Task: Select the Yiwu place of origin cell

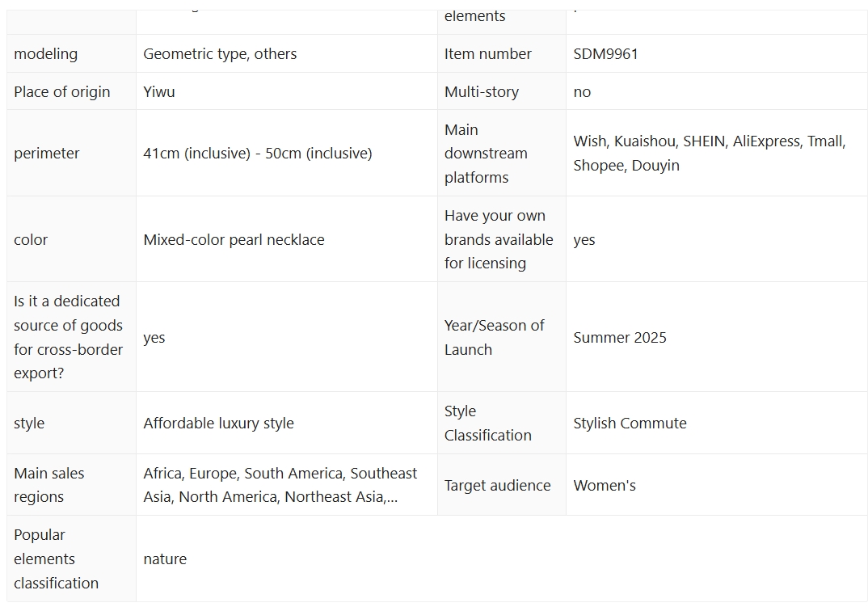Action: tap(159, 92)
